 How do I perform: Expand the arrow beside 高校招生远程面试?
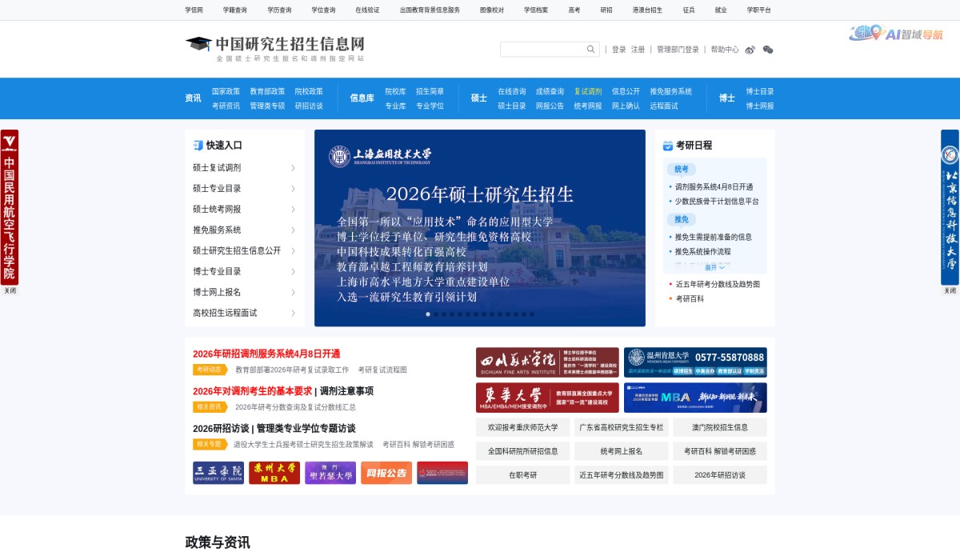coord(294,313)
